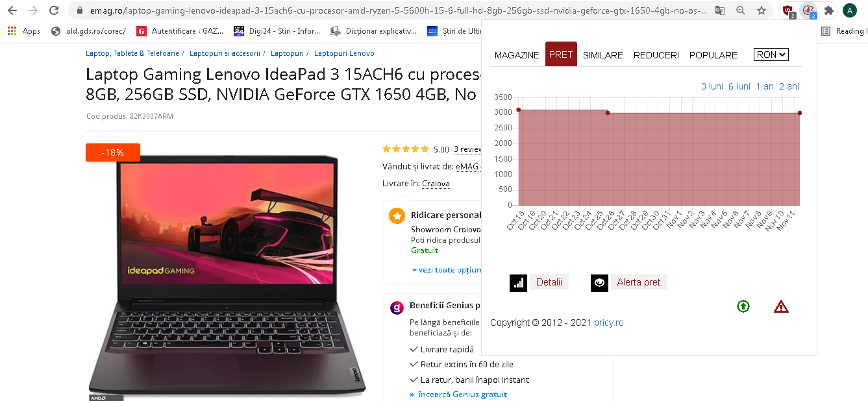Select the 6 luni price history range

pos(739,86)
